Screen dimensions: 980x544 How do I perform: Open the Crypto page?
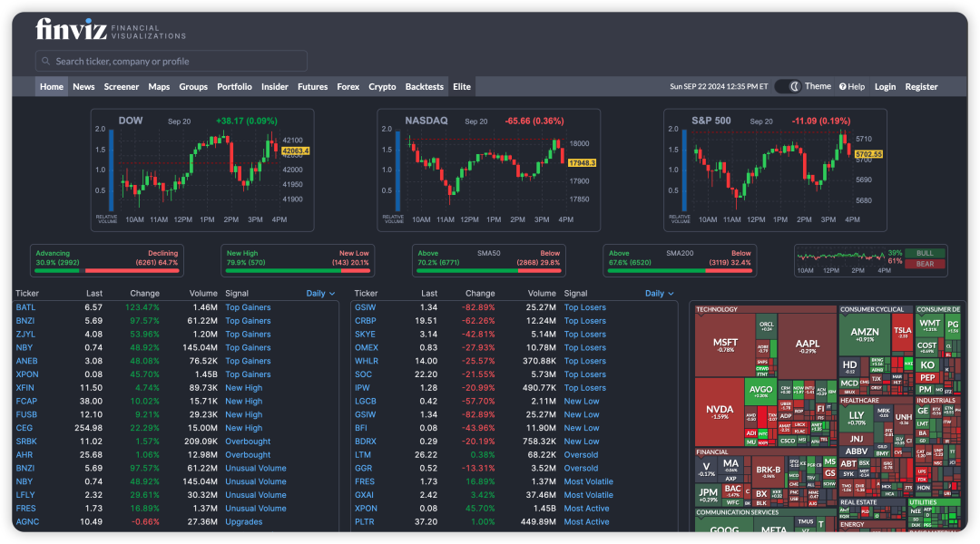(382, 87)
